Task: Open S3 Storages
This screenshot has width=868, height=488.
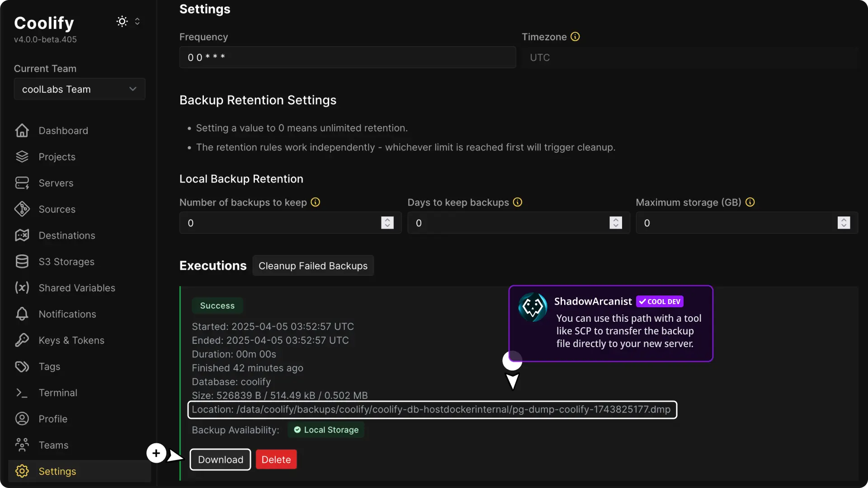Action: click(x=66, y=262)
